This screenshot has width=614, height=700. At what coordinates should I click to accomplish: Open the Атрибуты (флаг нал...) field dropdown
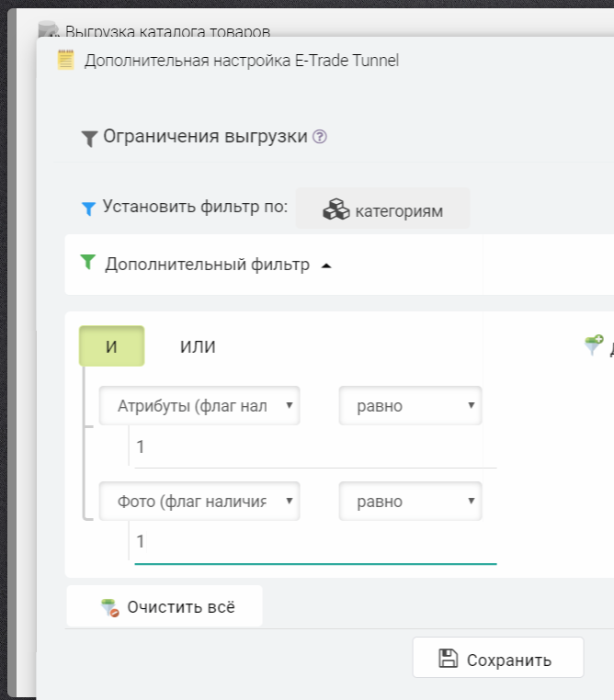click(x=199, y=405)
